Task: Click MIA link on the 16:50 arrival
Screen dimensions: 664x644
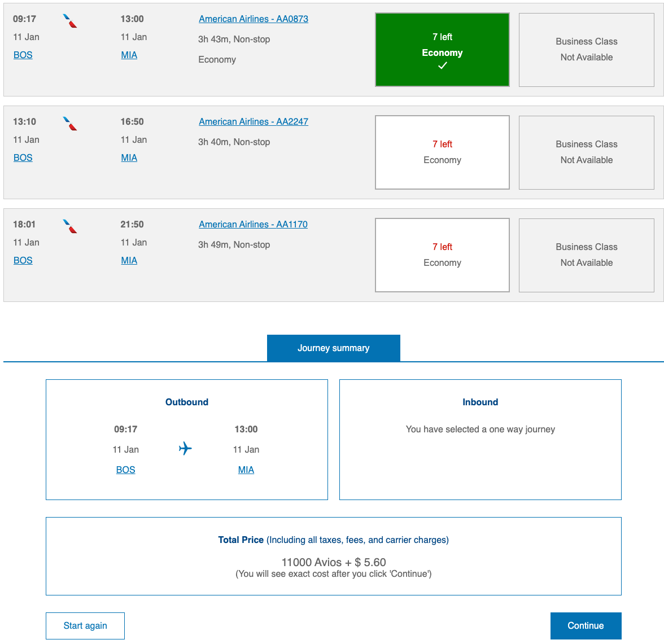Action: tap(129, 158)
